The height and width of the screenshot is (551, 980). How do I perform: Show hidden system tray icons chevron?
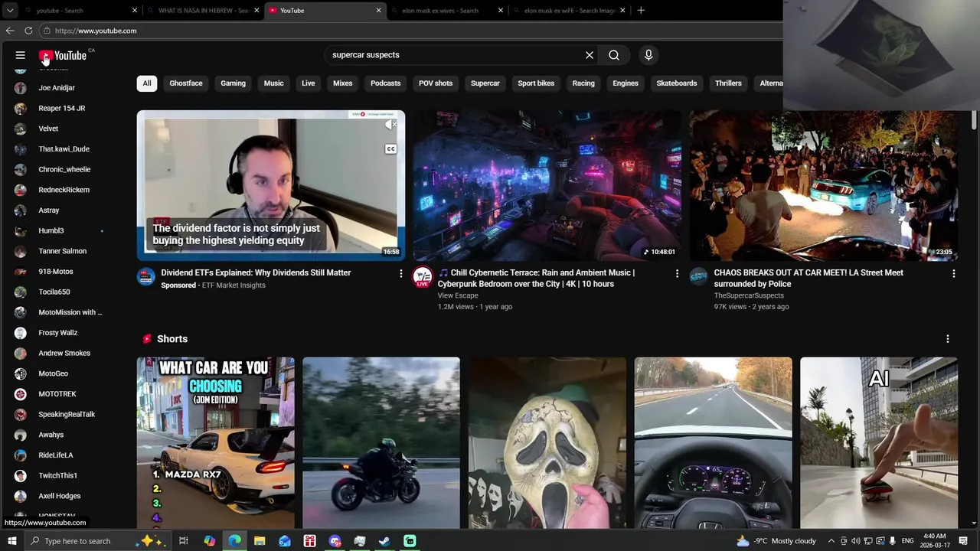pos(831,541)
